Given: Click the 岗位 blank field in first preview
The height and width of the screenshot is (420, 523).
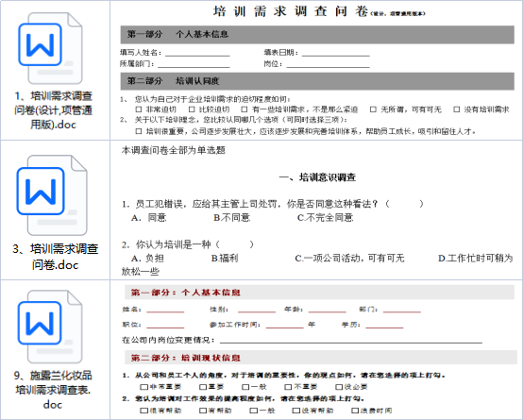Looking at the screenshot, I should 329,64.
